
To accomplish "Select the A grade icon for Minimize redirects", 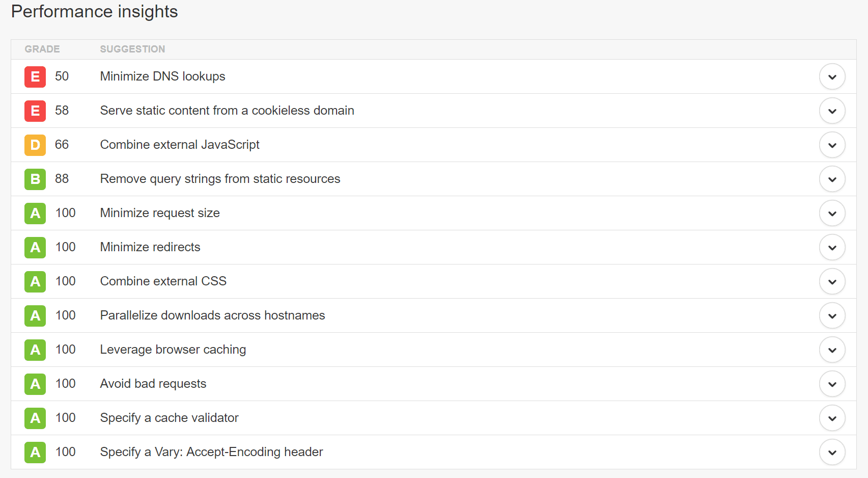I will 35,247.
